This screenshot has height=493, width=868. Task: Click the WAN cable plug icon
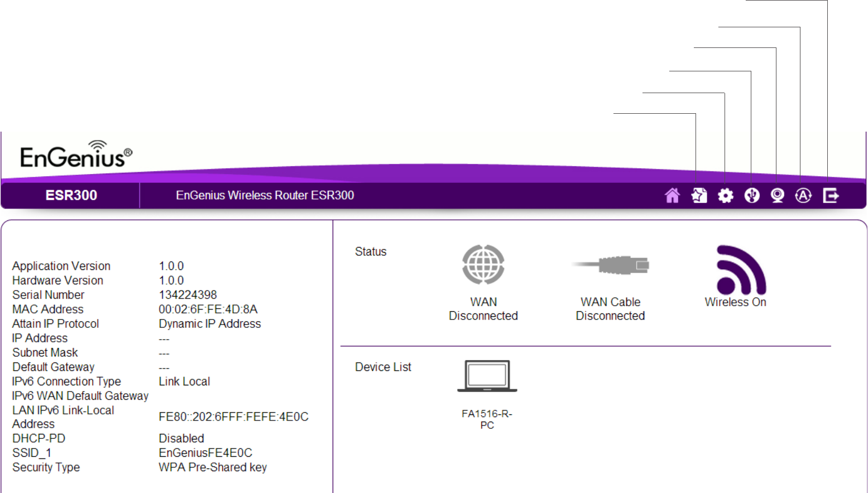pyautogui.click(x=610, y=265)
